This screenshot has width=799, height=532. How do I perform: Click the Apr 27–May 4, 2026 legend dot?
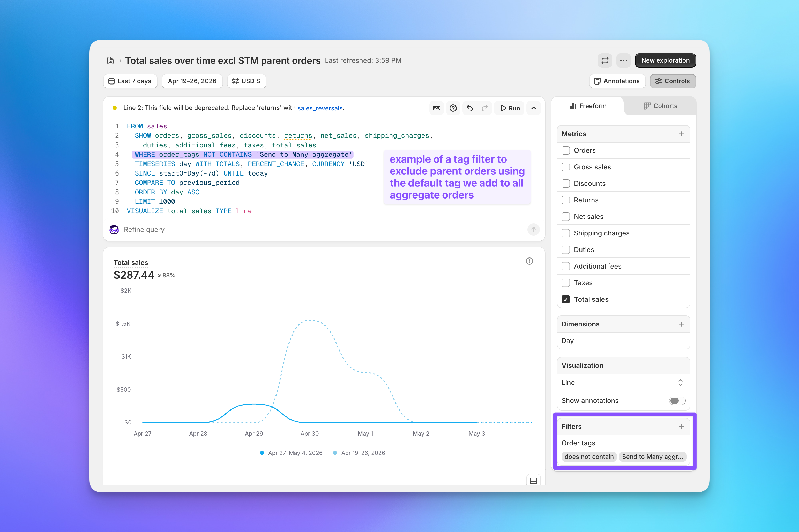[x=262, y=453]
